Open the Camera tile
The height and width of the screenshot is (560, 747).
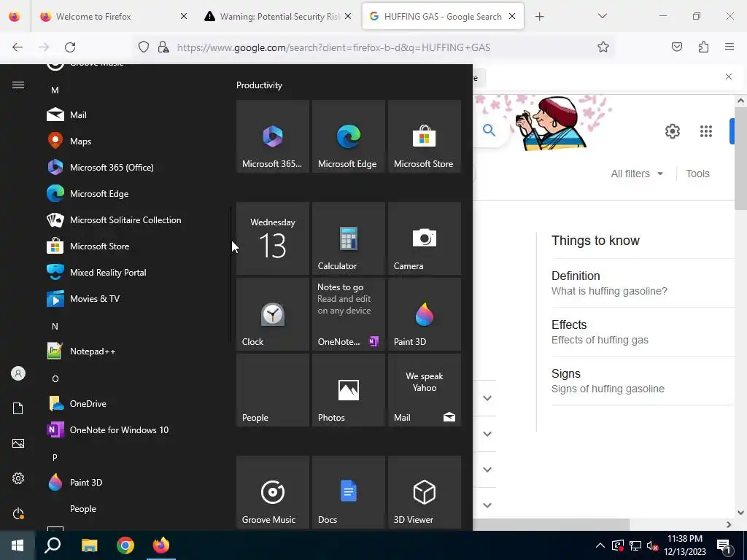tap(424, 238)
